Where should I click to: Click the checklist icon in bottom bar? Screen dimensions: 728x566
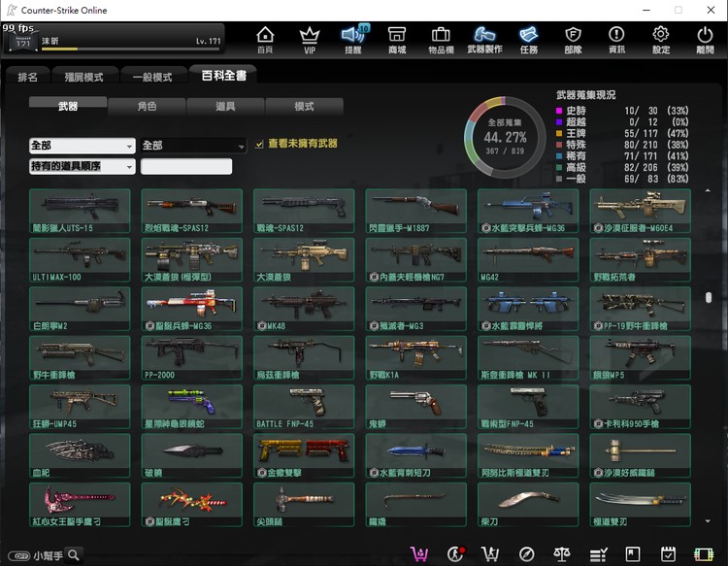pos(599,554)
